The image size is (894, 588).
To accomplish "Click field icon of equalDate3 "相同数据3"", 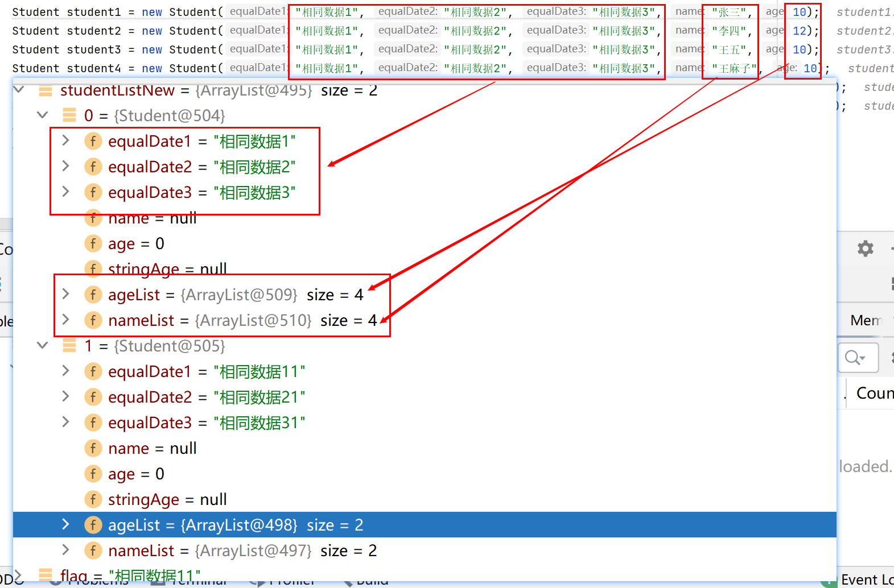I will (x=93, y=192).
